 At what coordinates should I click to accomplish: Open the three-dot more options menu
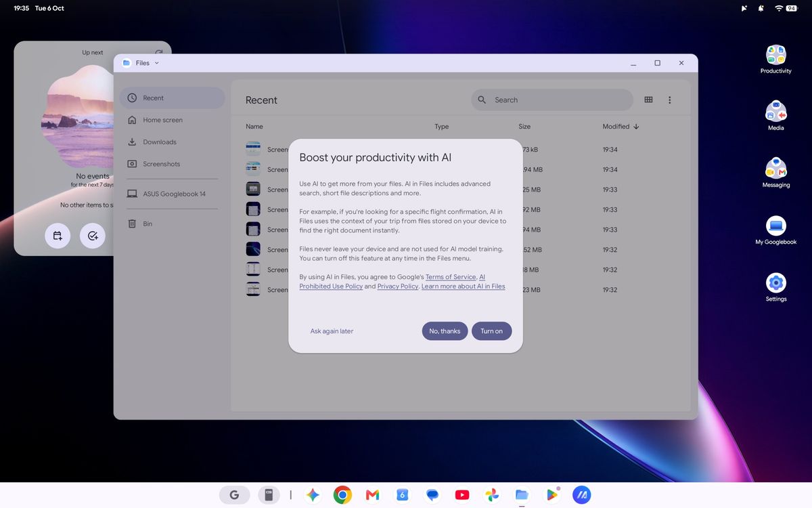[x=669, y=100]
